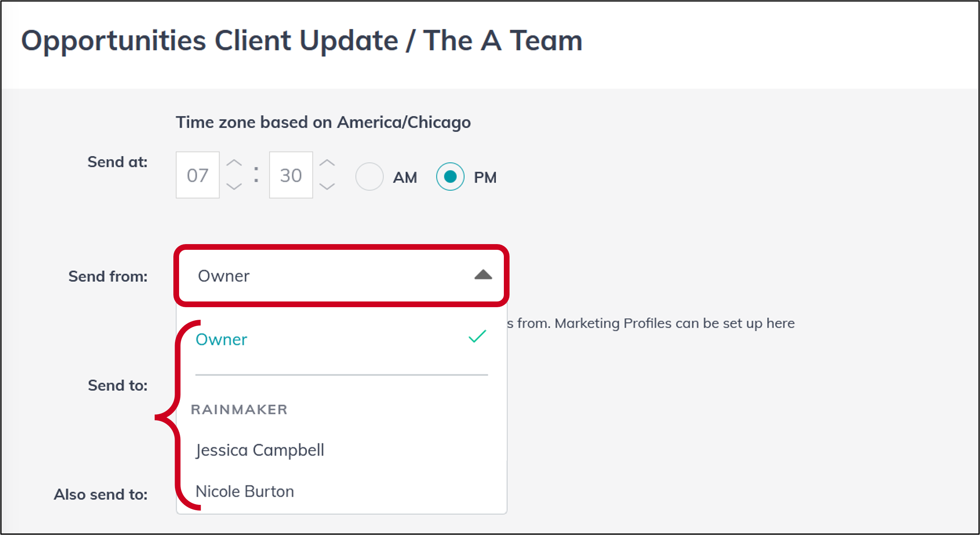Click the Send at label
Screen dimensions: 980x535
118,162
